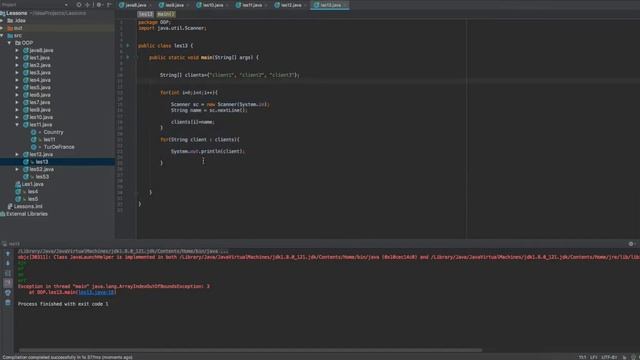This screenshot has height=360, width=640.
Task: Open the Project view dropdown
Action: pos(66,5)
